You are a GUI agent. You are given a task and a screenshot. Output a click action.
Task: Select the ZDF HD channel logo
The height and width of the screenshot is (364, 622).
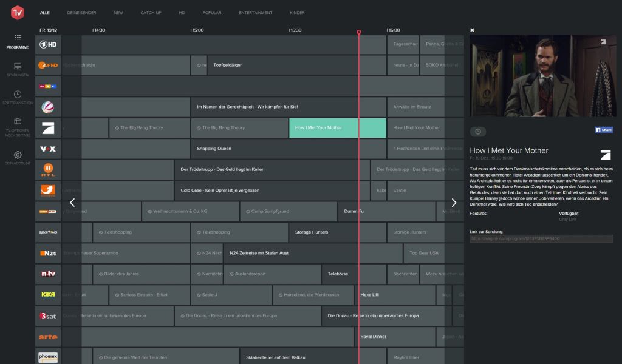click(48, 66)
